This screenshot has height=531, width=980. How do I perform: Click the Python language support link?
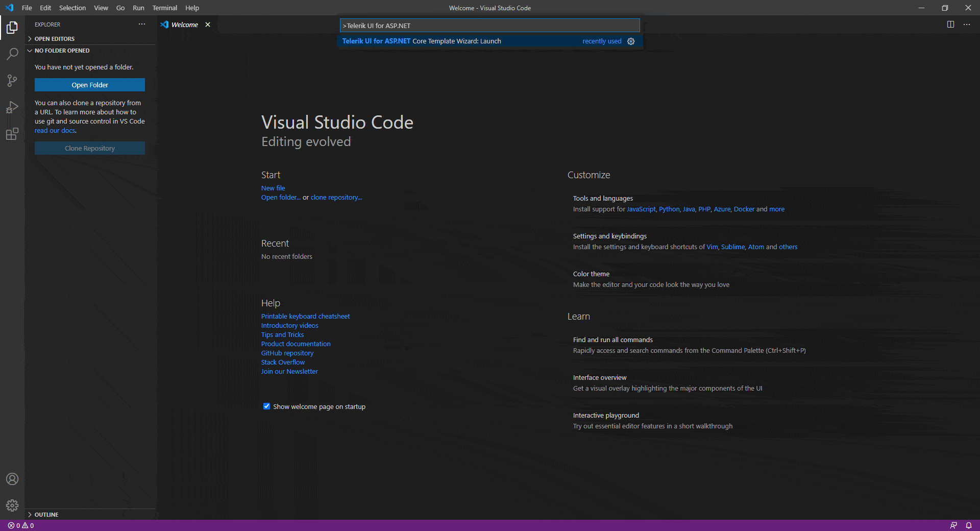point(669,209)
